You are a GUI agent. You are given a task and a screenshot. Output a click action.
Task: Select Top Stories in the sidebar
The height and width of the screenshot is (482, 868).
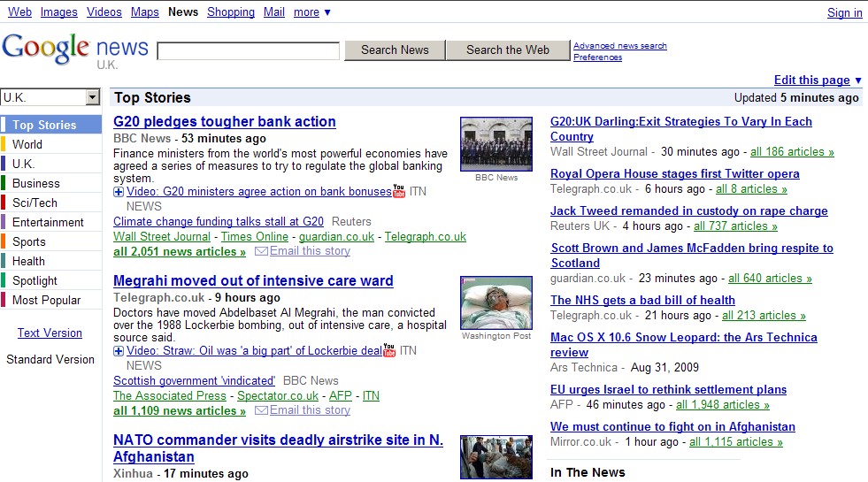[x=51, y=125]
